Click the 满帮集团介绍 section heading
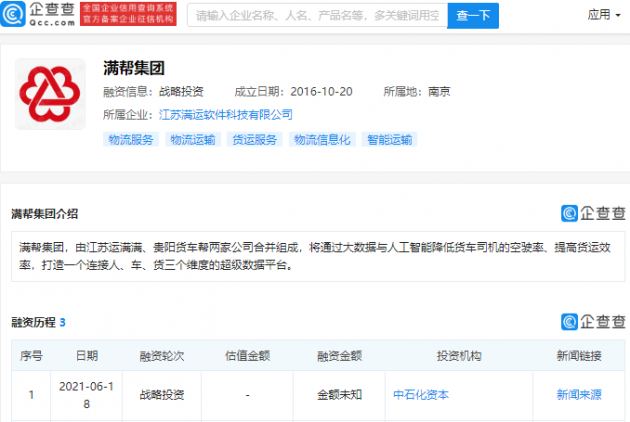This screenshot has height=422, width=630. 45,214
